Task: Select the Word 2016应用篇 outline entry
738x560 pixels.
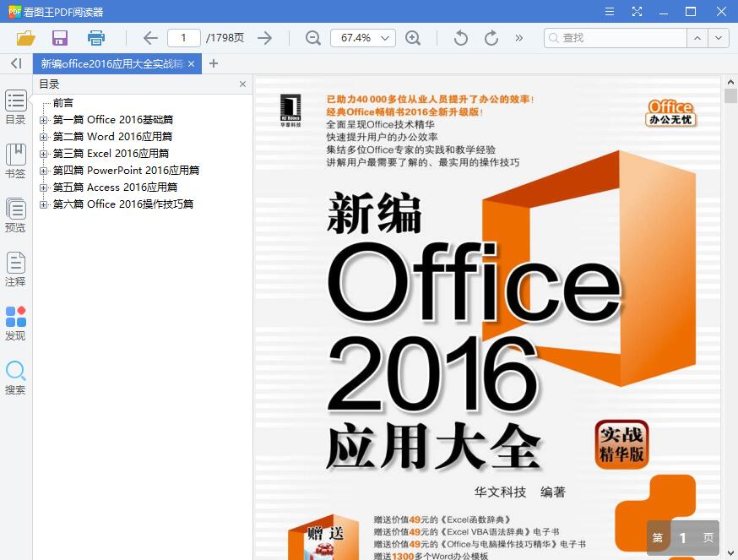Action: point(112,137)
